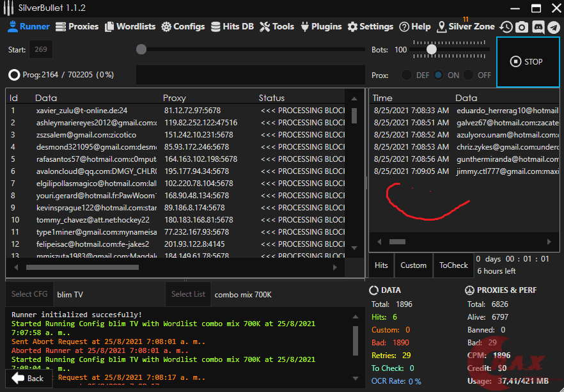Image resolution: width=564 pixels, height=392 pixels.
Task: Click the history clock icon in top bar
Action: point(506,27)
